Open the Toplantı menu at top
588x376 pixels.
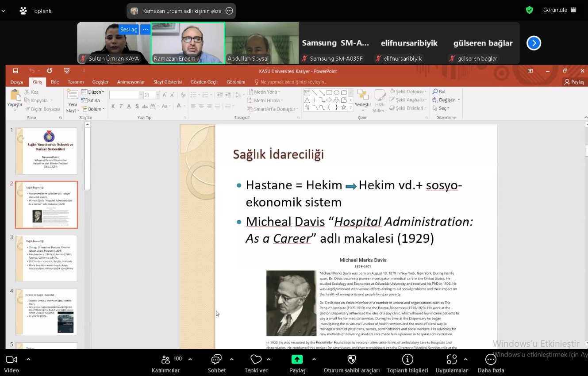(x=35, y=11)
